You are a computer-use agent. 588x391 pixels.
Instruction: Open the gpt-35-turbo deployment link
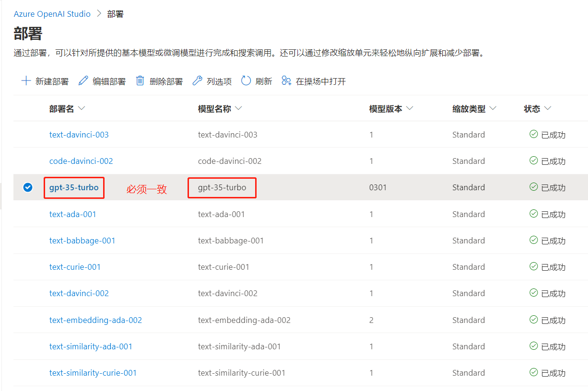coord(74,187)
